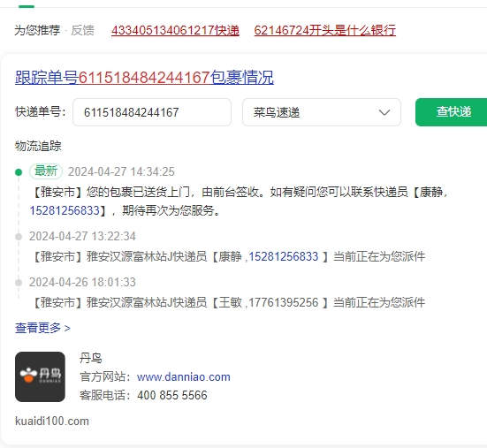Click courier phone 15281256833 in latest update

65,210
